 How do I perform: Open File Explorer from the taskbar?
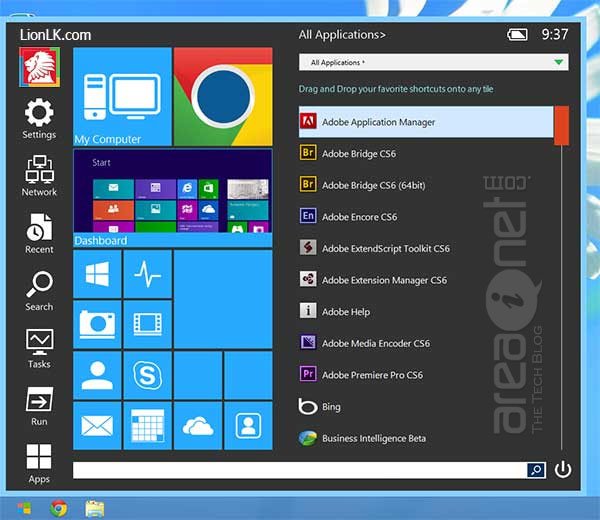click(x=95, y=509)
